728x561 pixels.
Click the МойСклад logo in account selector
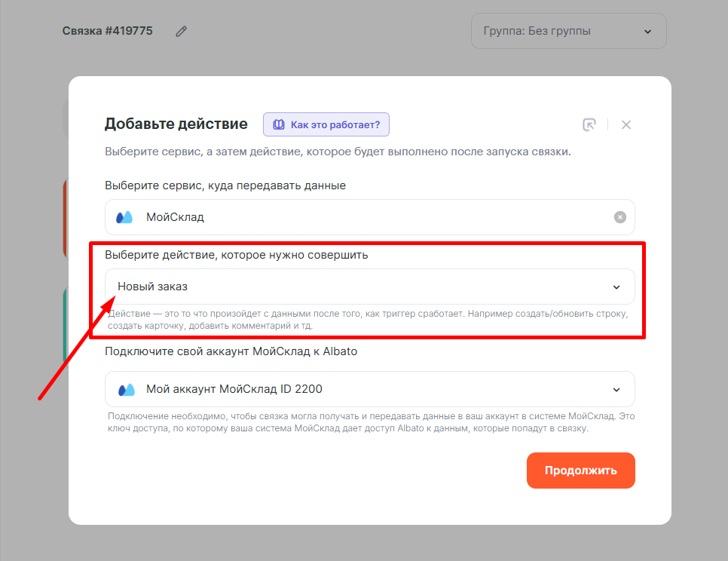126,389
